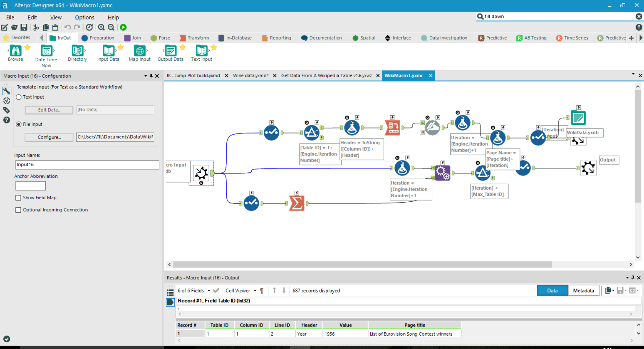The width and height of the screenshot is (644, 349).
Task: Switch results to Metadata view
Action: pyautogui.click(x=583, y=291)
